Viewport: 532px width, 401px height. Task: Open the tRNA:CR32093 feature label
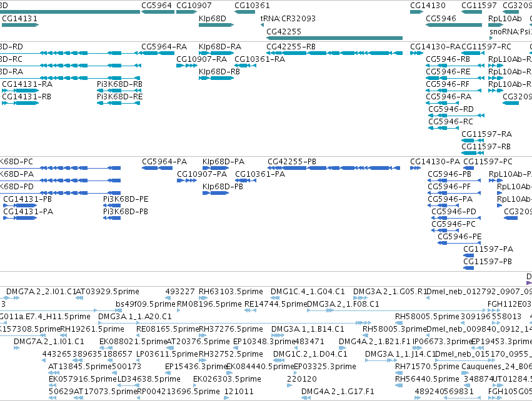(x=288, y=19)
